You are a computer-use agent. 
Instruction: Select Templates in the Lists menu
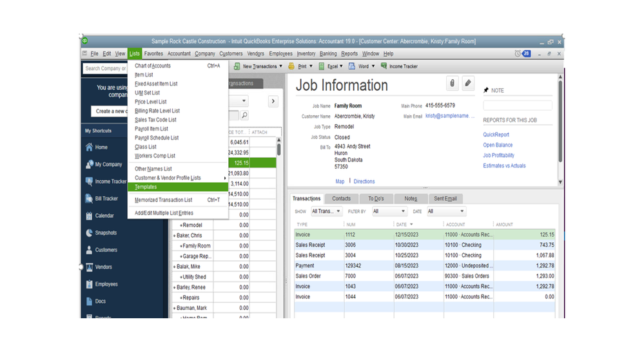pos(178,187)
